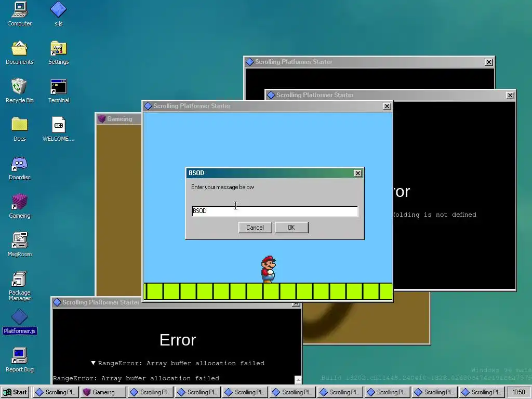Viewport: 532px width, 399px height.
Task: Select the Platformer.js desktop icon
Action: (19, 321)
